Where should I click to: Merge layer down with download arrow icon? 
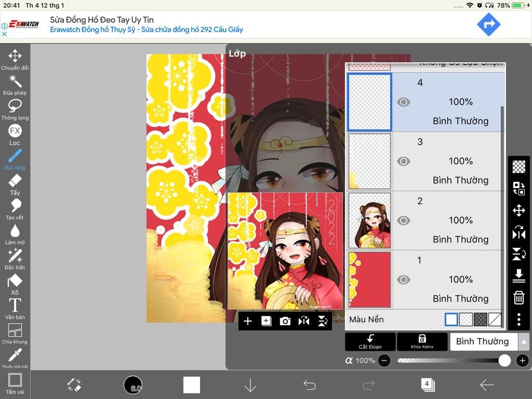point(519,276)
